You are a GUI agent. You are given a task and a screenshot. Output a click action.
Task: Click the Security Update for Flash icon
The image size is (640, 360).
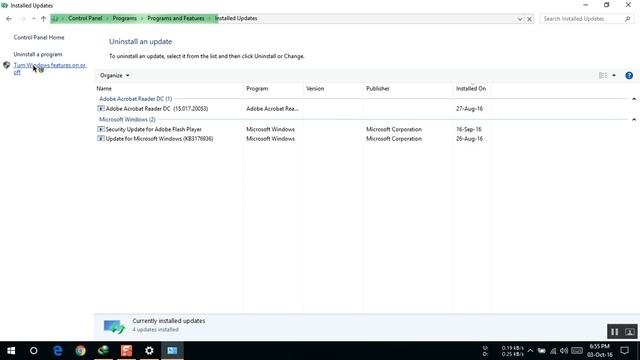[x=101, y=129]
